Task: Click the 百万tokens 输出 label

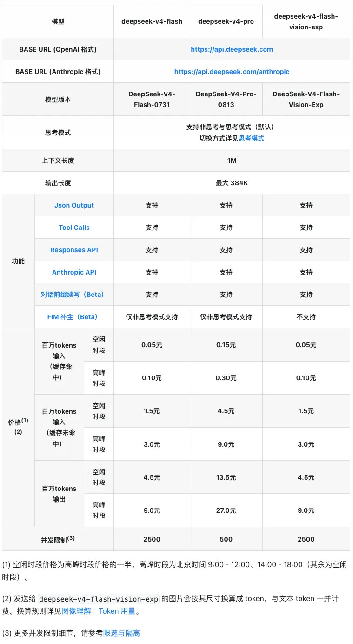Action: point(59,494)
